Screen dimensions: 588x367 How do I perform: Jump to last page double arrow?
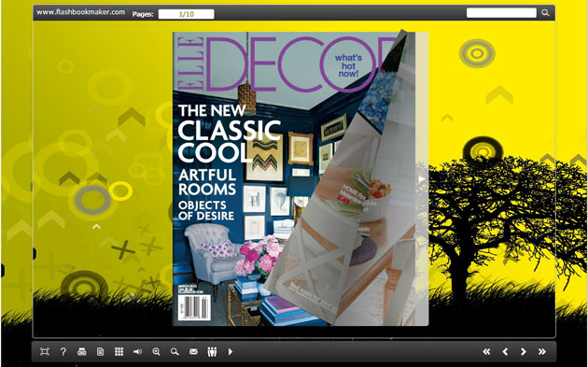coord(542,352)
